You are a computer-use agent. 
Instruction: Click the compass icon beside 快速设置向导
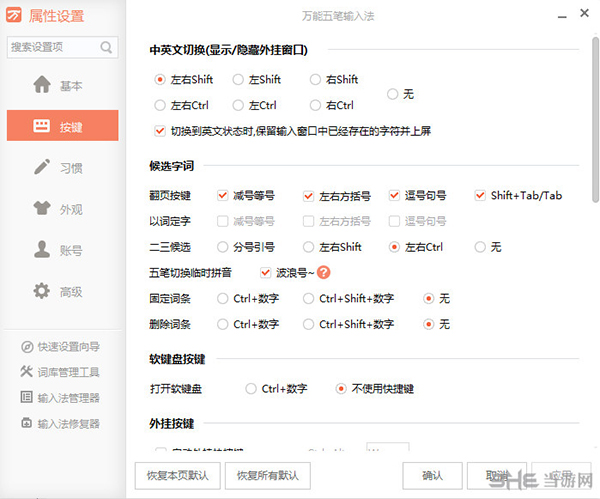pos(27,347)
